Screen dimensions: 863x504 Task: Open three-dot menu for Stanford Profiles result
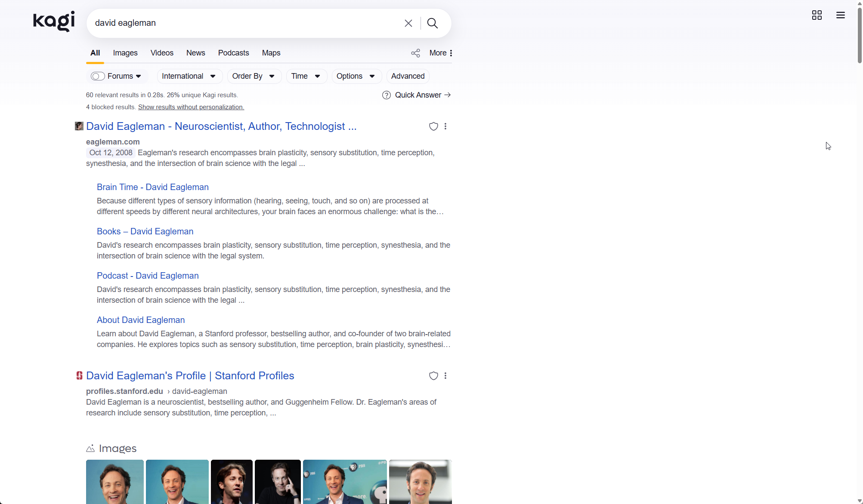click(x=445, y=376)
